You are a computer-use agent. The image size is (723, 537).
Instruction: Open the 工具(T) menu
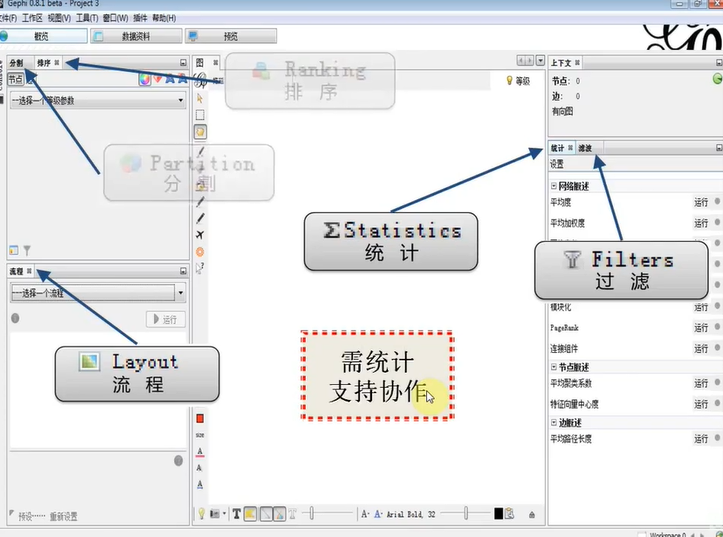[x=87, y=18]
